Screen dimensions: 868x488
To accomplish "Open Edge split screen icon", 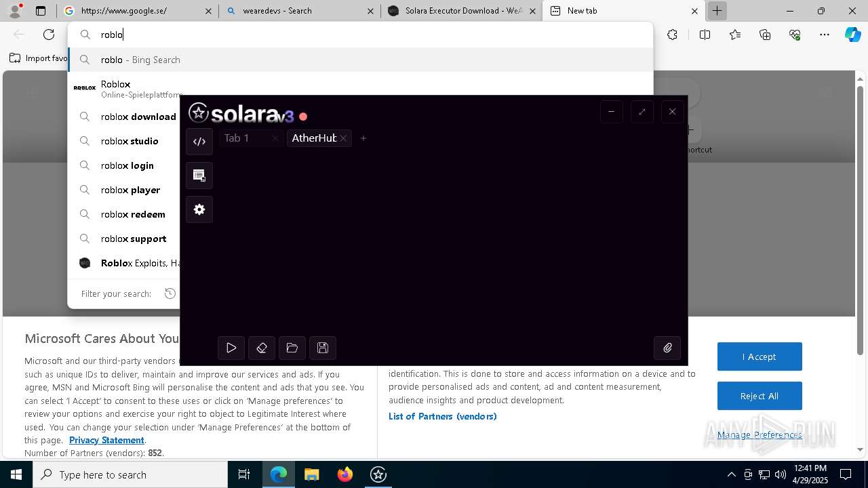I will (705, 35).
